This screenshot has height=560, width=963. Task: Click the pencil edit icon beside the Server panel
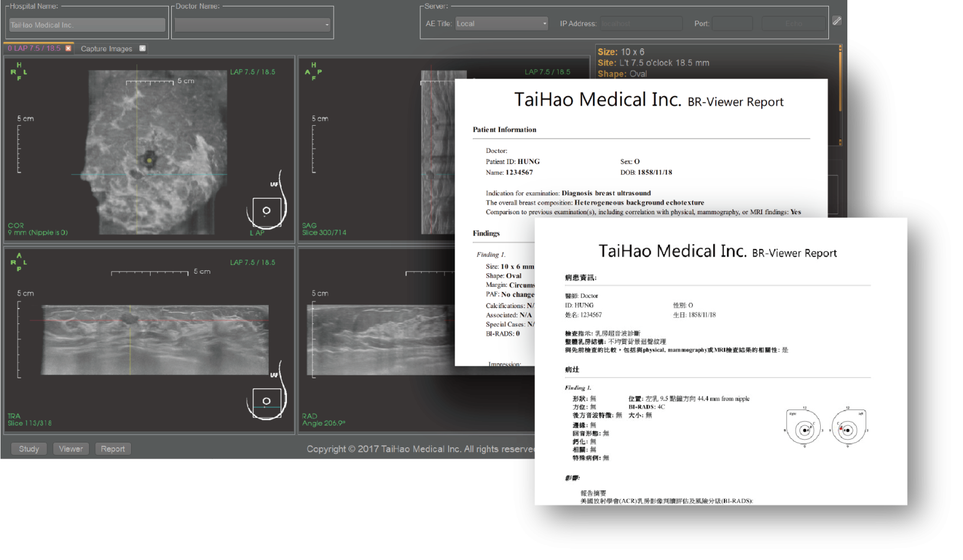click(x=837, y=21)
